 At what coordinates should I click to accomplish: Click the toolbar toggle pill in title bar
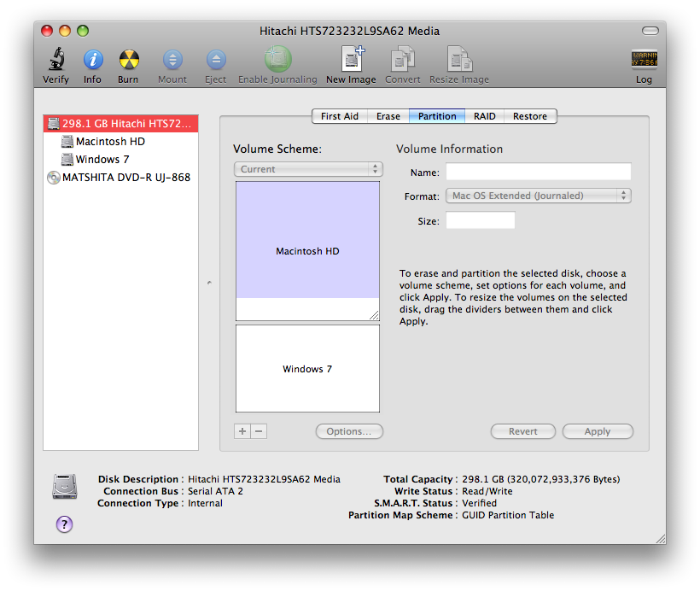tap(650, 31)
